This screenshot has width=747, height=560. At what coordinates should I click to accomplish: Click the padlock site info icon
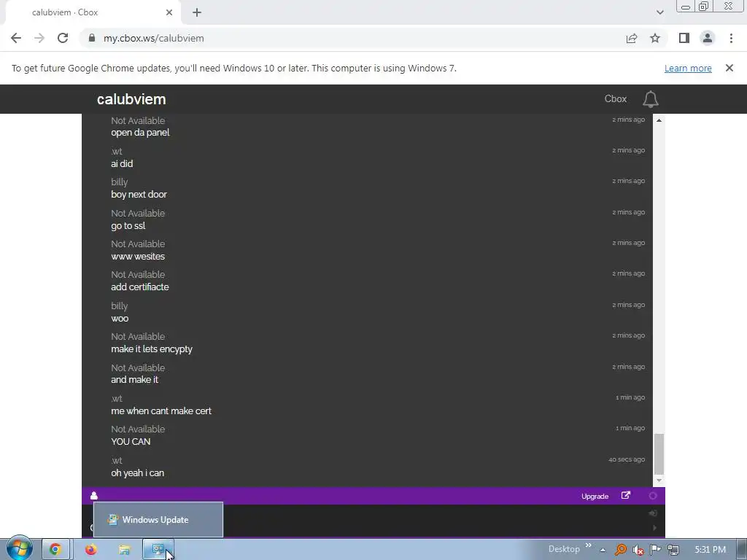[92, 38]
